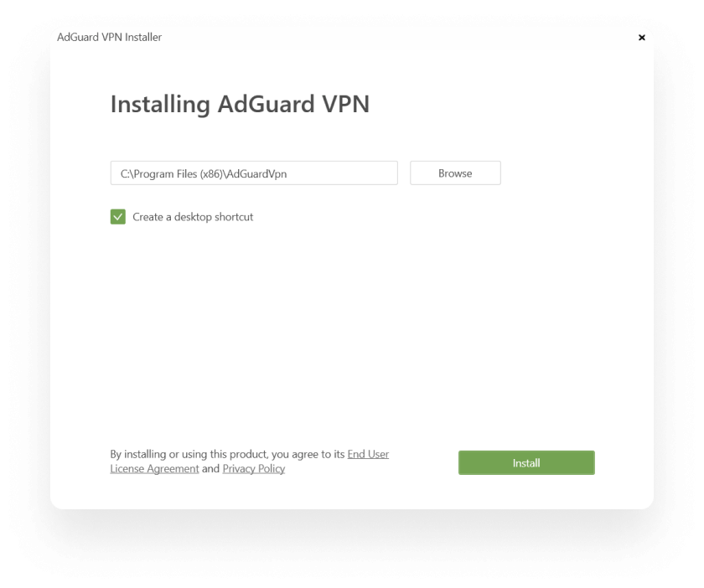Click Browse to choose an install folder
This screenshot has height=588, width=704.
pyautogui.click(x=455, y=173)
